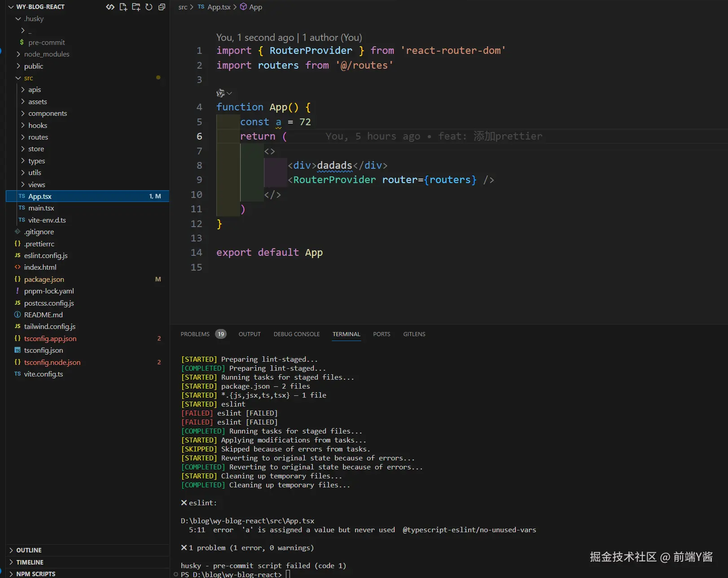Click the App.tsx file path in terminal output
Screen dimensions: 728x578
(x=247, y=521)
